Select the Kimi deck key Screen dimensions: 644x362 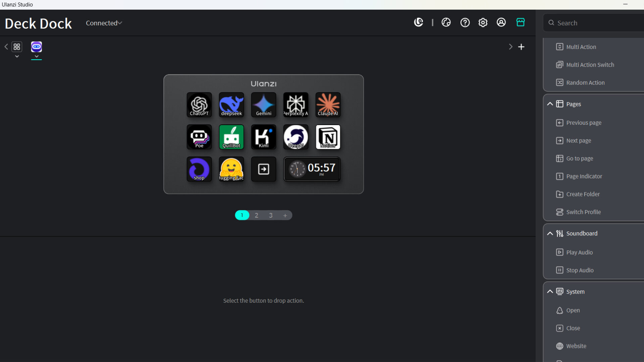pos(263,137)
